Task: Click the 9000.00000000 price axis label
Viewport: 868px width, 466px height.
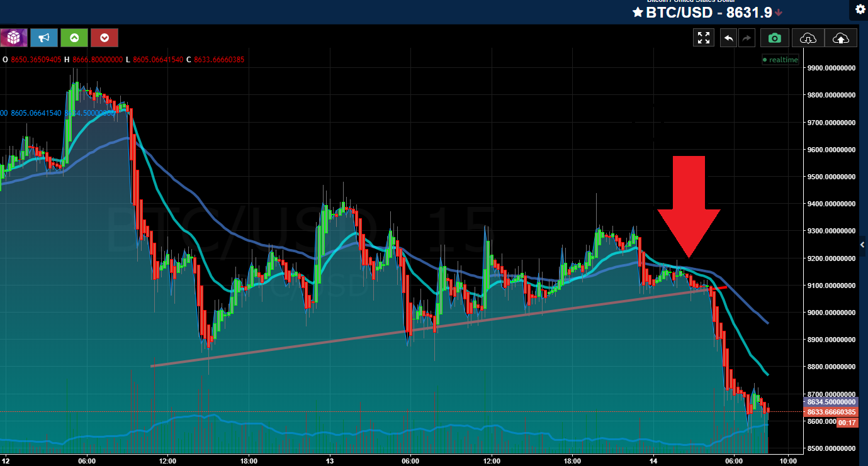Action: point(831,313)
